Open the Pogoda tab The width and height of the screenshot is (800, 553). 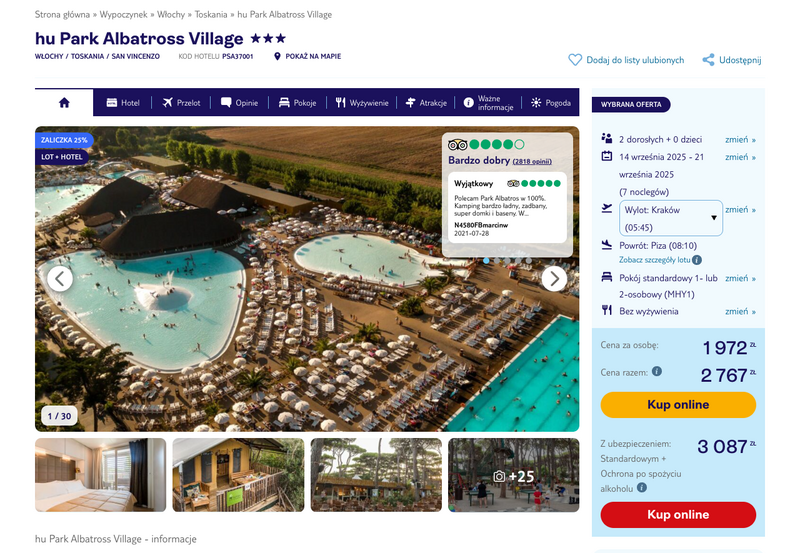point(551,103)
